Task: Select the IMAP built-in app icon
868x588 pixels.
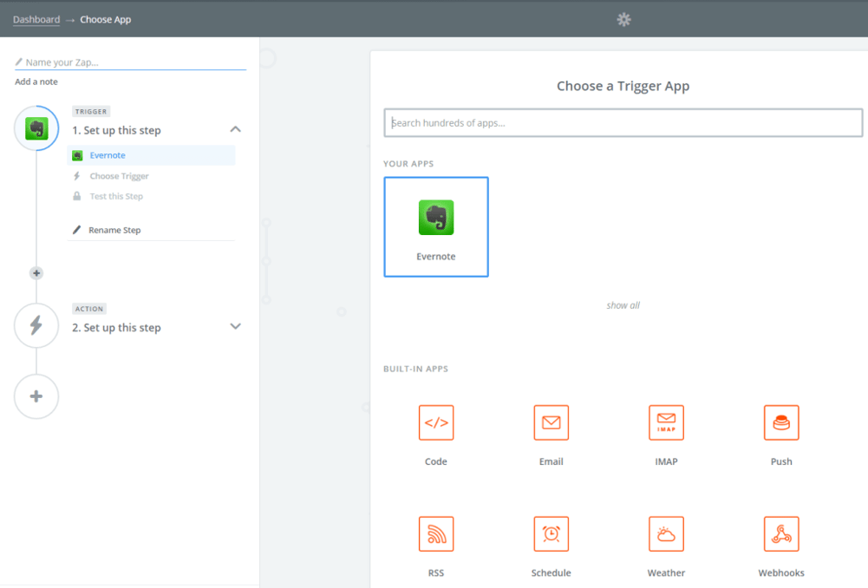Action: (667, 422)
